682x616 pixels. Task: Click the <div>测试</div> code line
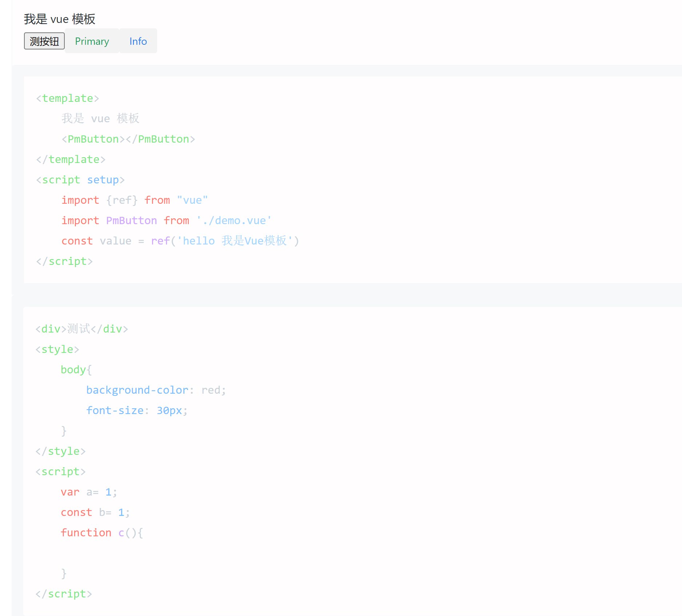point(82,329)
